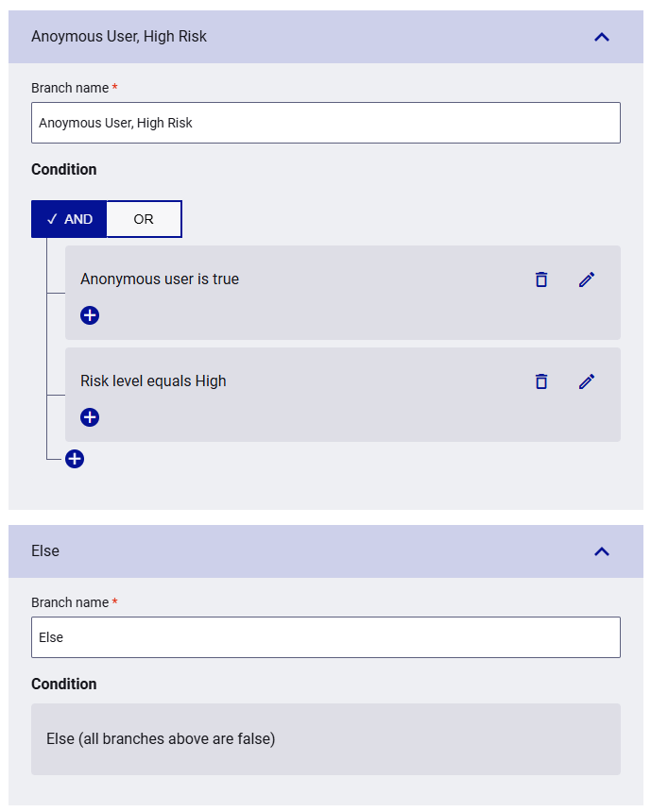Add nested condition under Risk level rule
Screen dimensions: 651x812
(90, 417)
